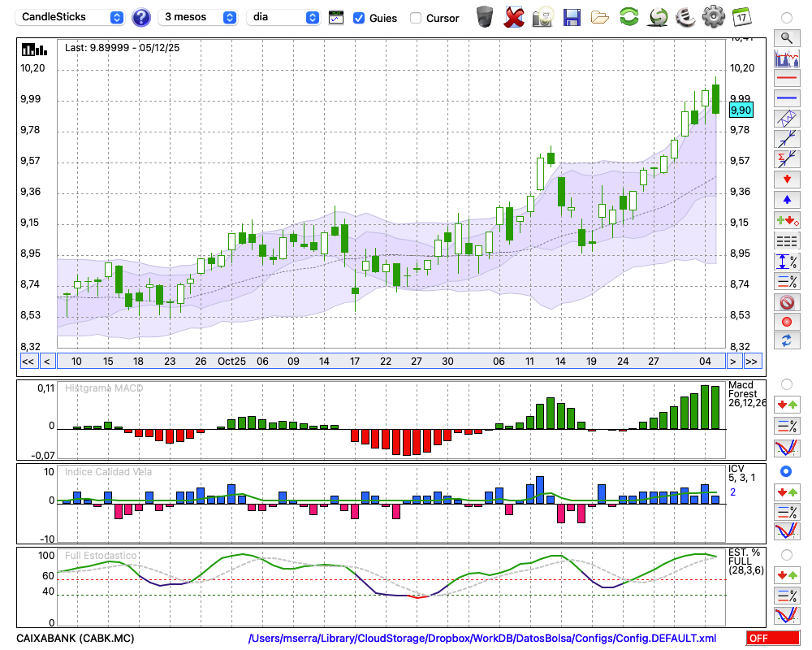Image resolution: width=812 pixels, height=650 pixels.
Task: Open the calendar icon showing 17
Action: pos(741,17)
